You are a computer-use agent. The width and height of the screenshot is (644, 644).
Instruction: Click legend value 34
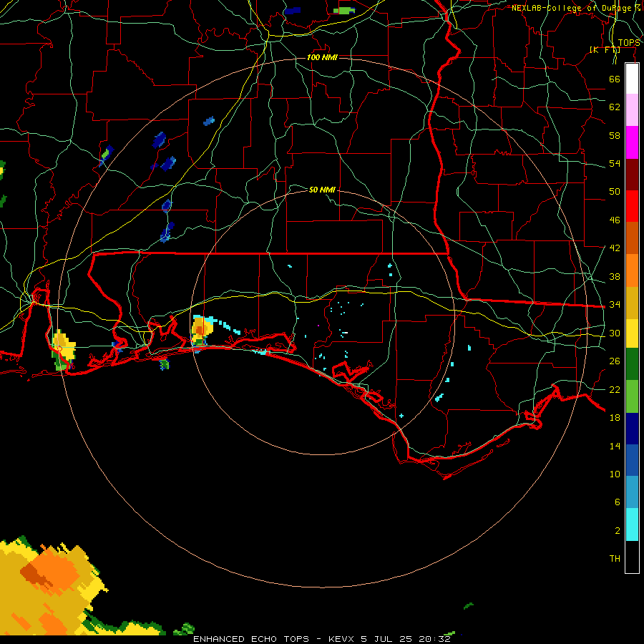(615, 305)
